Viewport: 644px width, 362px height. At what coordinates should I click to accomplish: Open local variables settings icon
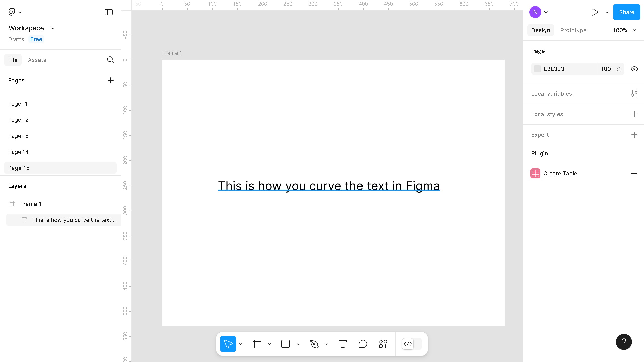[634, 94]
